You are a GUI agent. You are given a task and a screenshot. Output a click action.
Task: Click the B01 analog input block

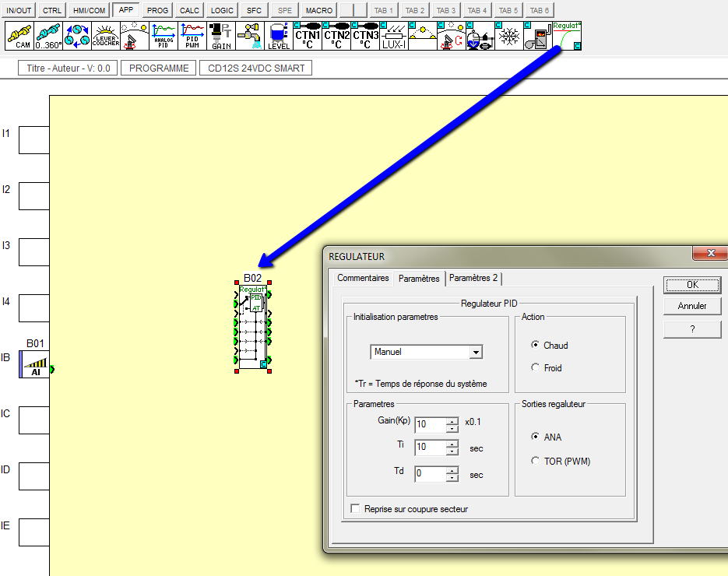(34, 364)
